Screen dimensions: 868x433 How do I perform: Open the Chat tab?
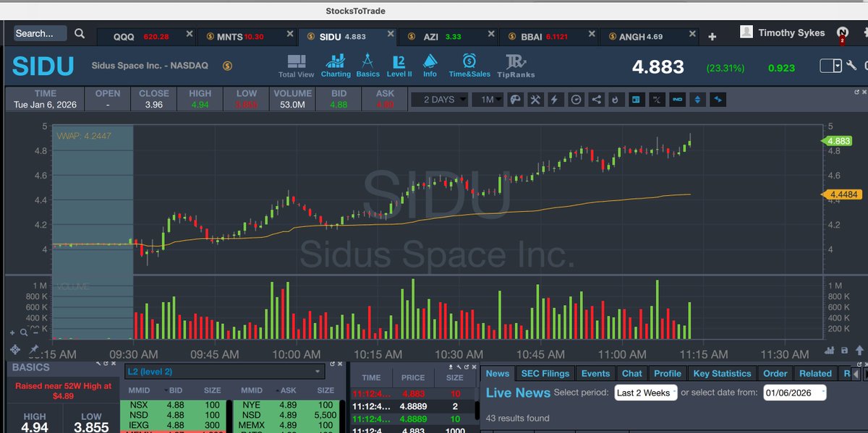point(631,373)
